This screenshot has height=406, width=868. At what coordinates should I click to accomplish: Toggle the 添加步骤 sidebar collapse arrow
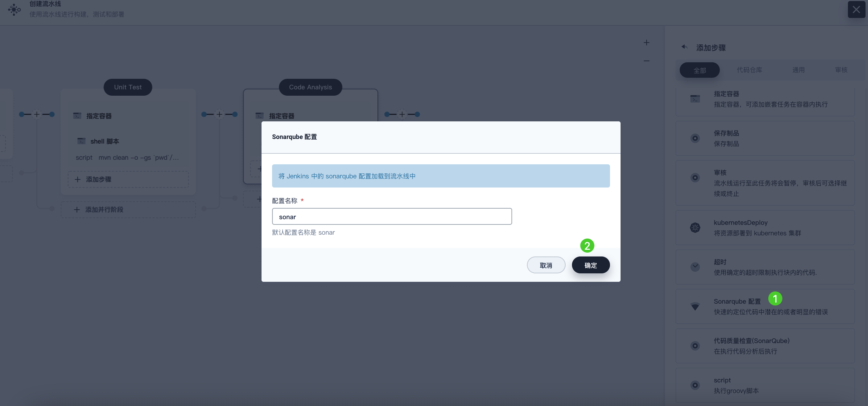pos(684,47)
